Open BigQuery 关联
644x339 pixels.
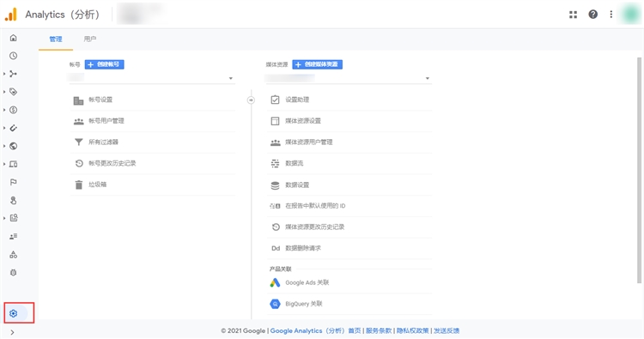click(x=349, y=304)
